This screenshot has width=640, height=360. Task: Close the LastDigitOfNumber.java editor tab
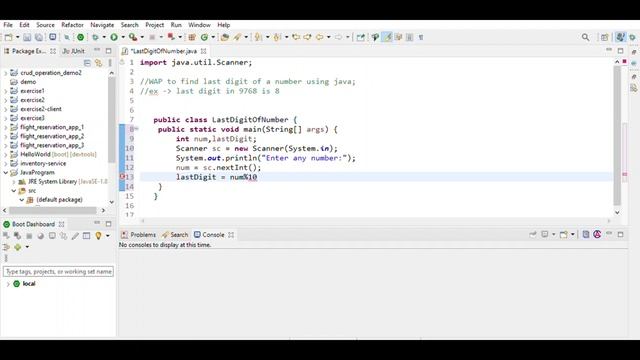click(x=203, y=51)
